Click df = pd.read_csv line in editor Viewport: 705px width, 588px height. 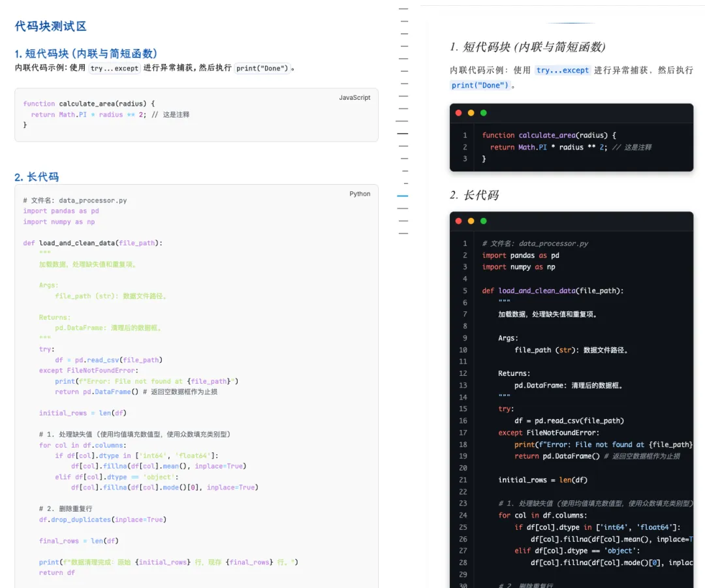109,360
